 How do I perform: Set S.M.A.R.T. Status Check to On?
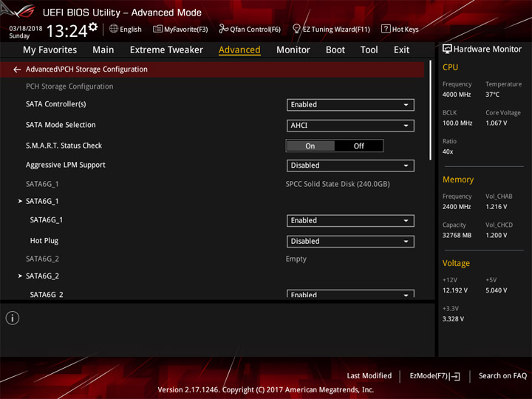[310, 146]
